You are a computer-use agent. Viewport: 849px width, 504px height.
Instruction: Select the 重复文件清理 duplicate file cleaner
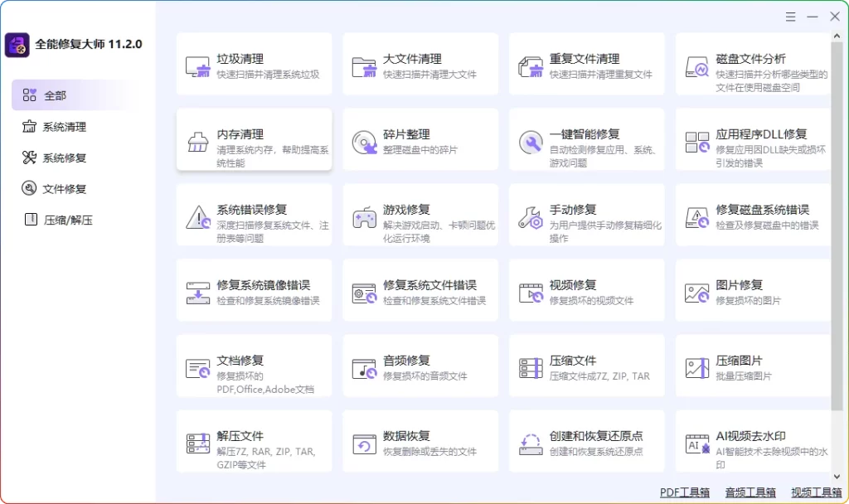tap(586, 64)
